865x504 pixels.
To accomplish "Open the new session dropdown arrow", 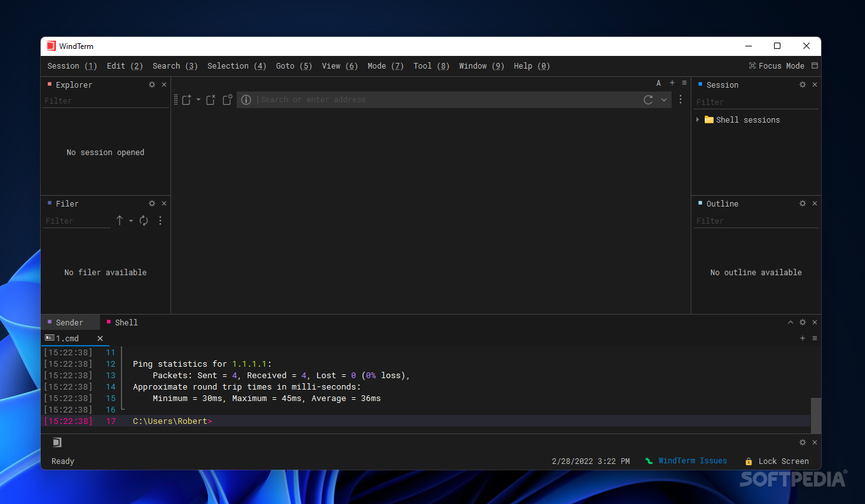I will [198, 100].
